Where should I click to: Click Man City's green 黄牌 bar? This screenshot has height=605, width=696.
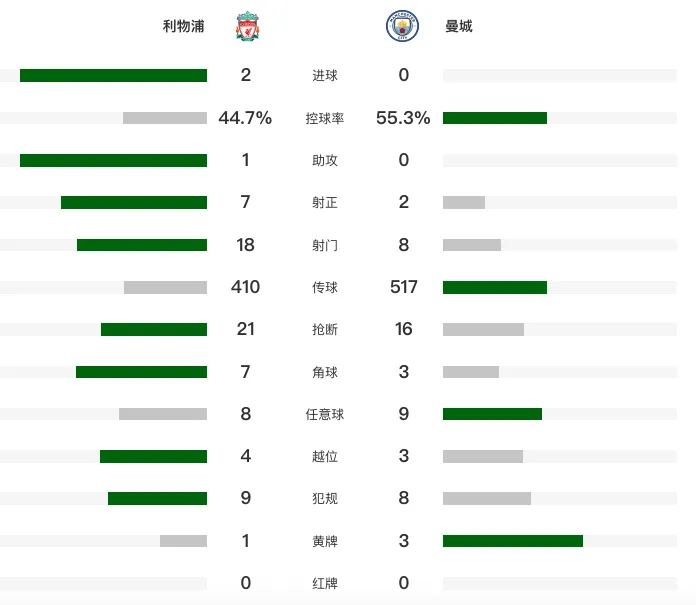(513, 541)
